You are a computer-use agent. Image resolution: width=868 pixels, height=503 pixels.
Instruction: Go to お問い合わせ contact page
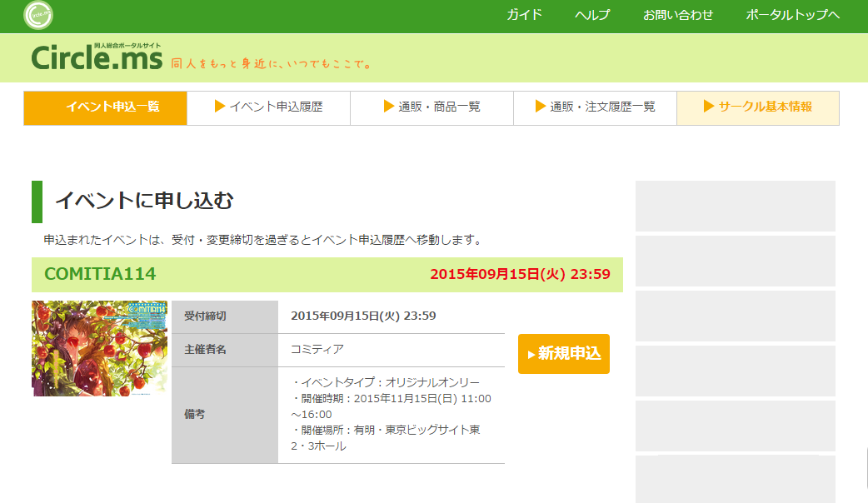[678, 15]
